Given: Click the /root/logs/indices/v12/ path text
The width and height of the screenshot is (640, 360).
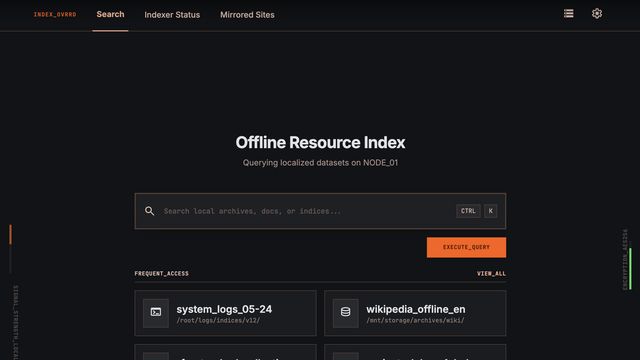Looking at the screenshot, I should [x=218, y=320].
